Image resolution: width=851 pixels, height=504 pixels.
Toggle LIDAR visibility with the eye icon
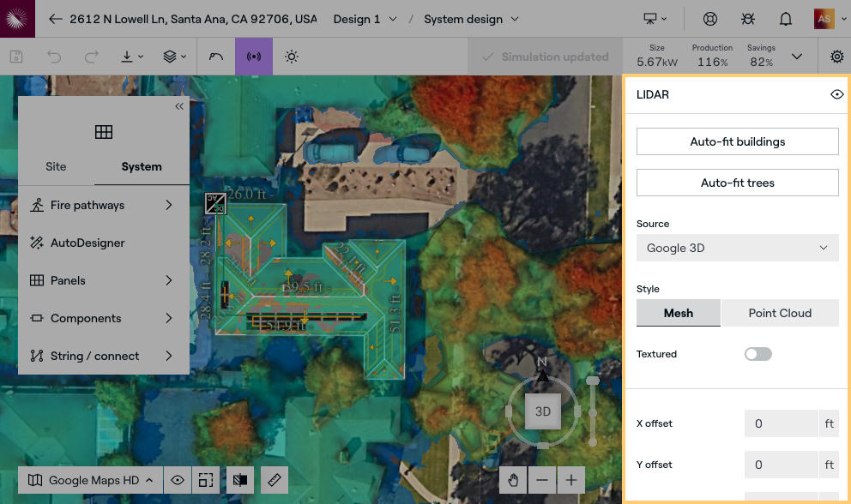coord(837,94)
